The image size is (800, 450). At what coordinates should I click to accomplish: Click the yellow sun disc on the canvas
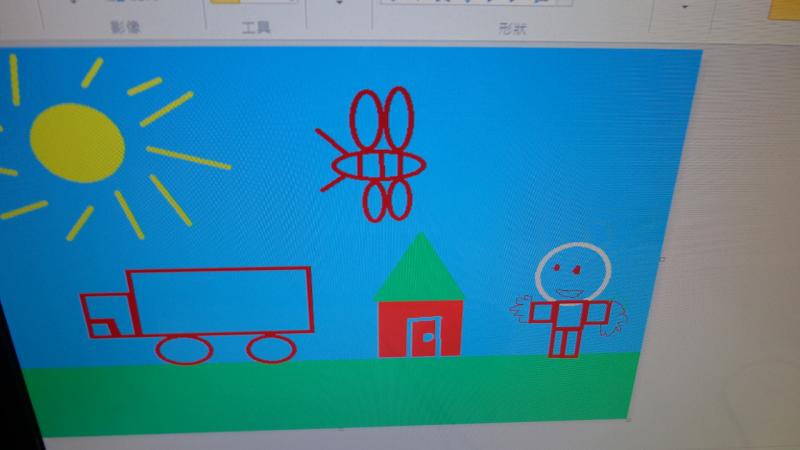77,143
